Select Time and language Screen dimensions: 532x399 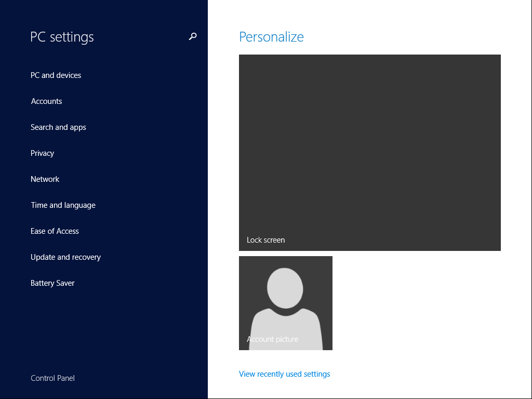(x=63, y=205)
